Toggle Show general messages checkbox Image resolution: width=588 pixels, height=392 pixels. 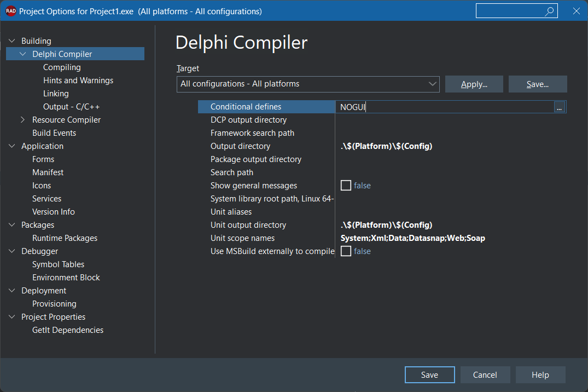click(x=346, y=186)
